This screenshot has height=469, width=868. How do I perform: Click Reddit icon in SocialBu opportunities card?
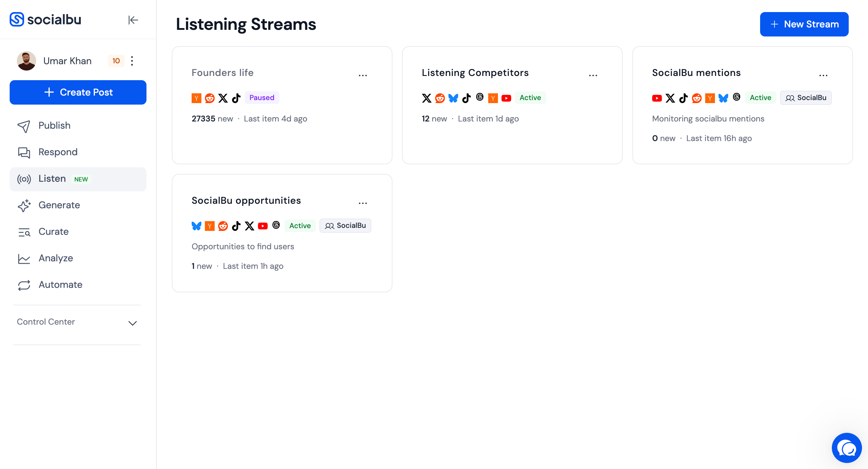pyautogui.click(x=223, y=226)
